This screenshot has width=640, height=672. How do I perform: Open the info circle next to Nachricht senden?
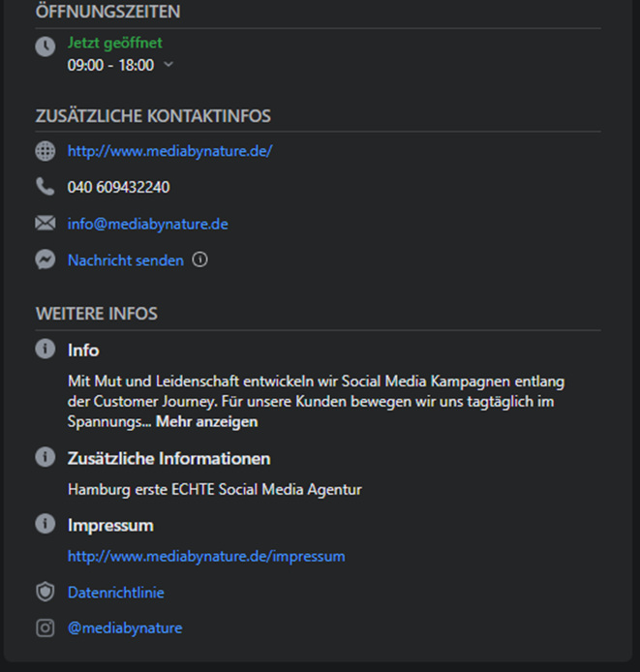point(199,260)
